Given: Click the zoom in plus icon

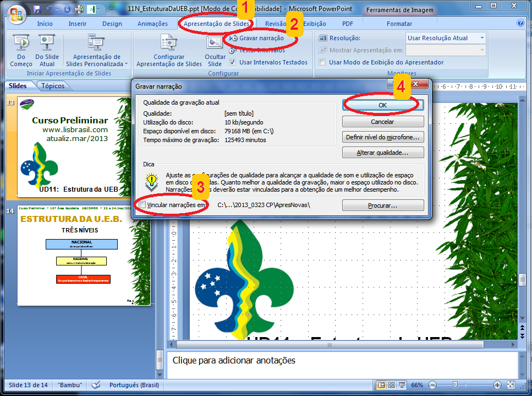Looking at the screenshot, I should pyautogui.click(x=497, y=385).
